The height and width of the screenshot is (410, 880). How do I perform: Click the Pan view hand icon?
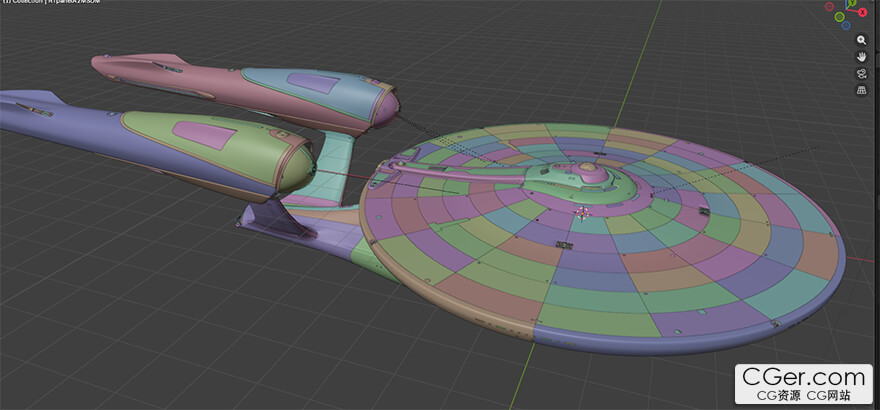(861, 57)
